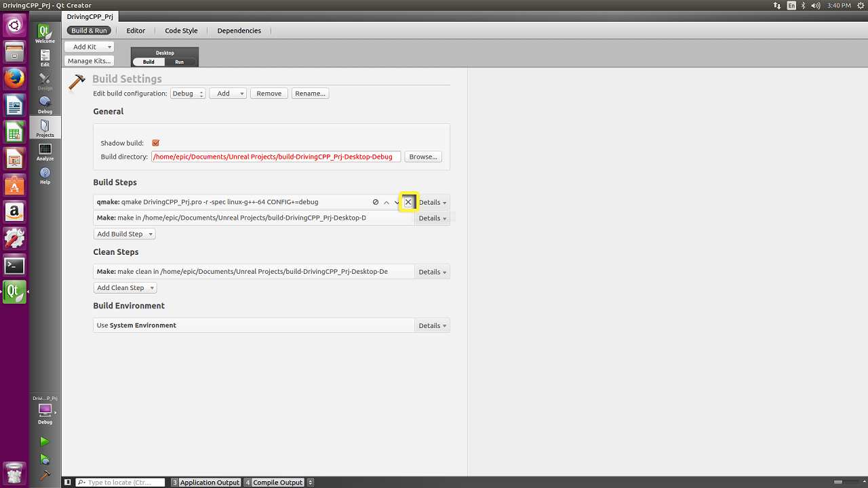Screen dimensions: 868x488
Task: Open the network indicator
Action: 777,5
